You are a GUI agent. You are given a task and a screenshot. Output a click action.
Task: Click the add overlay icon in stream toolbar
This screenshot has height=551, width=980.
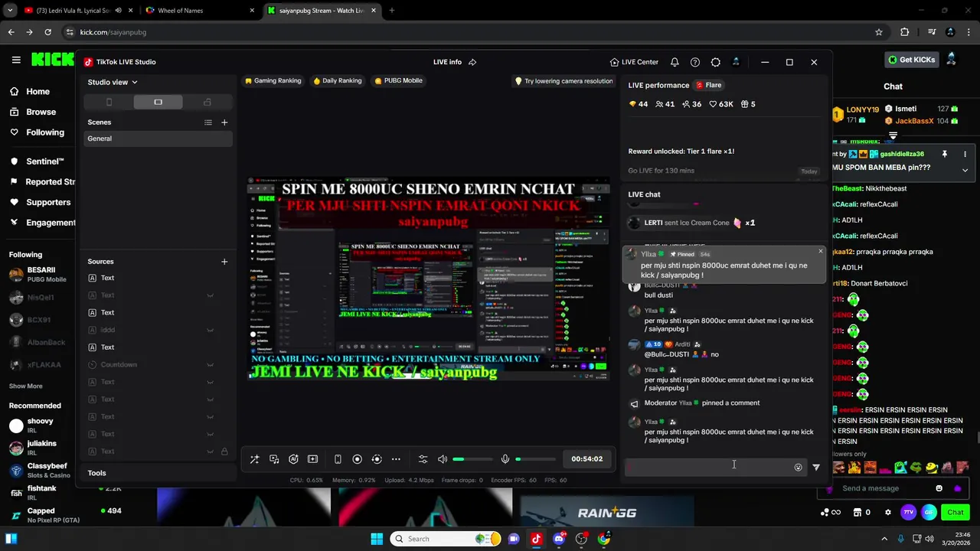312,459
